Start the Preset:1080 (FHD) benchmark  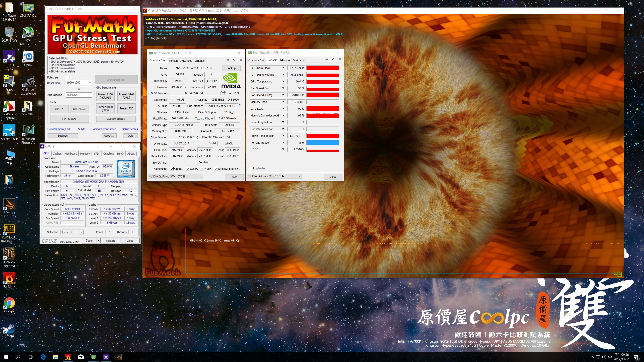coord(105,108)
